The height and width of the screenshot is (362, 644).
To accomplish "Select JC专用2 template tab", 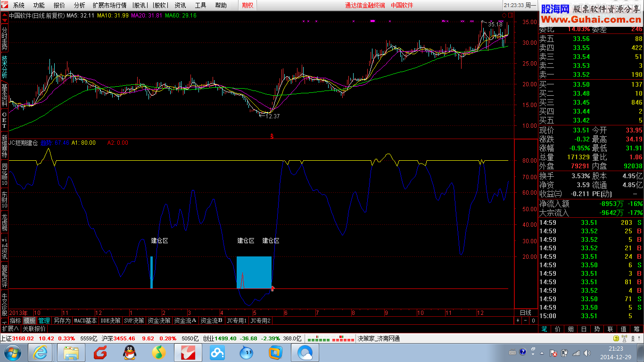I will coord(261,321).
